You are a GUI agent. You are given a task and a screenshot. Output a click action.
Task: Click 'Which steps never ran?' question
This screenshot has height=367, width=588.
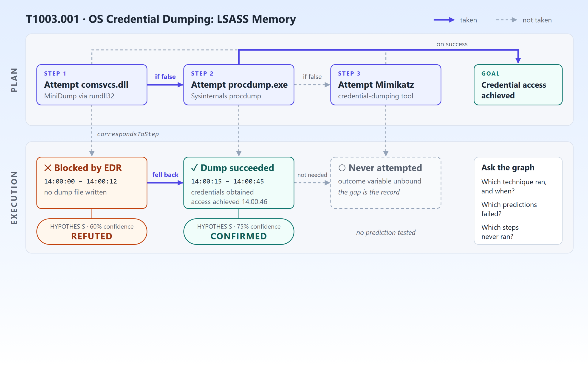click(x=500, y=232)
